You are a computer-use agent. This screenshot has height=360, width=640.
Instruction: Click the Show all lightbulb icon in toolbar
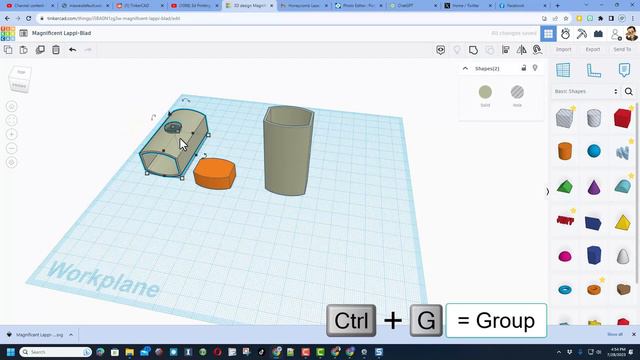(457, 50)
